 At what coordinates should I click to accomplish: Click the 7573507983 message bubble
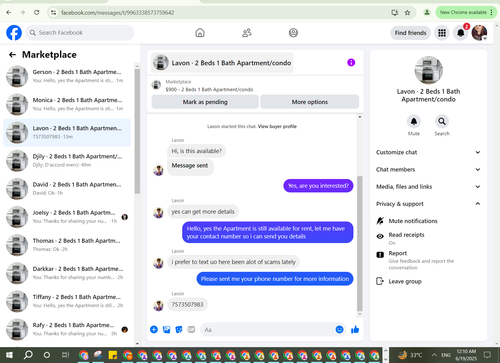click(187, 305)
